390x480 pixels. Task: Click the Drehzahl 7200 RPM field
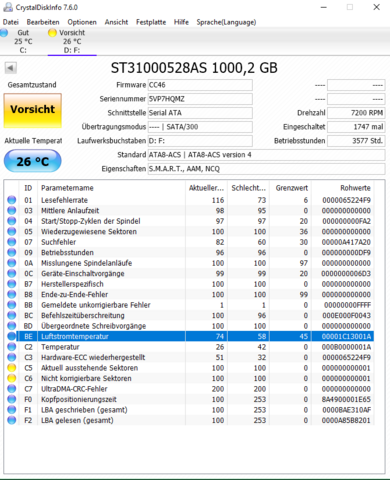356,113
